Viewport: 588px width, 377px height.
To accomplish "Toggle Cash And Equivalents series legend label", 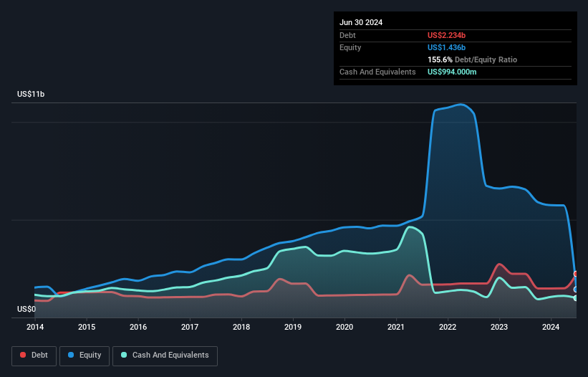I will click(x=170, y=355).
